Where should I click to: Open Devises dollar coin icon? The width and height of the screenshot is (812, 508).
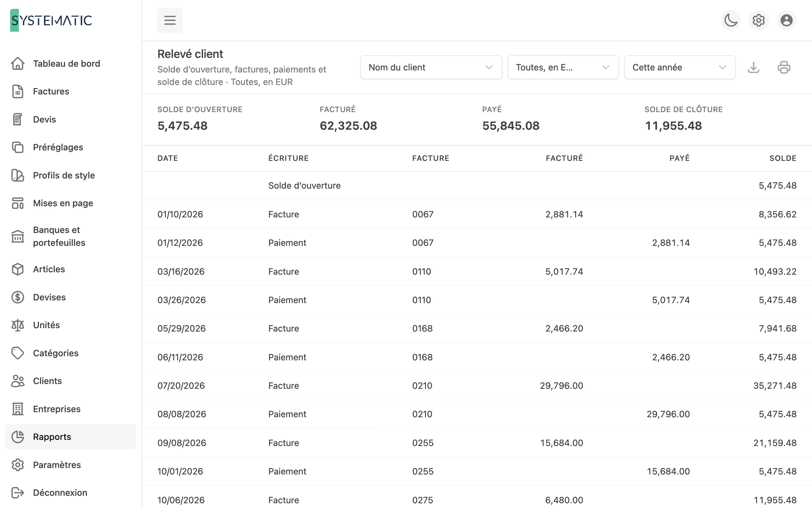(18, 297)
